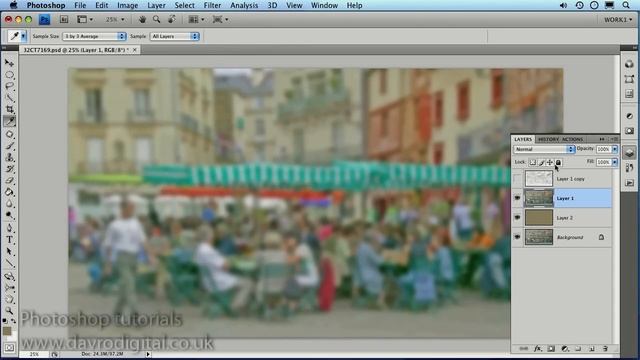Open the Layer menu
640x360 pixels.
click(156, 5)
